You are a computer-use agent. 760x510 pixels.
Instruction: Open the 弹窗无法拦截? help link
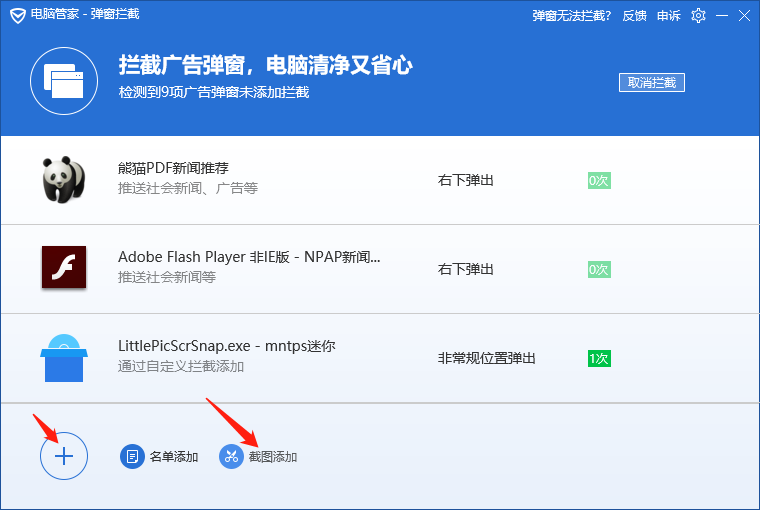pyautogui.click(x=573, y=15)
